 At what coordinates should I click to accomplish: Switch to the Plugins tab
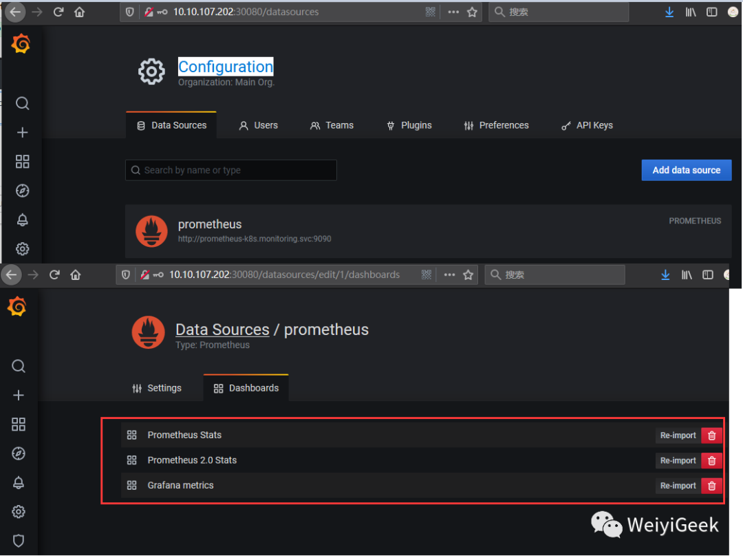(x=409, y=125)
